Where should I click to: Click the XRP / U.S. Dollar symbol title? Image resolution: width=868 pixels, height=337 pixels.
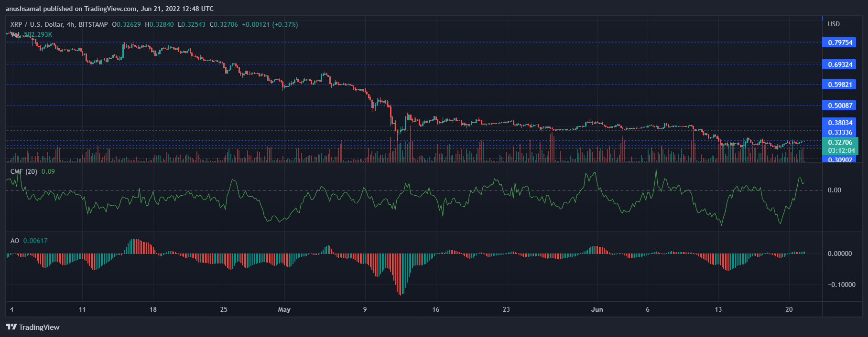click(x=59, y=24)
